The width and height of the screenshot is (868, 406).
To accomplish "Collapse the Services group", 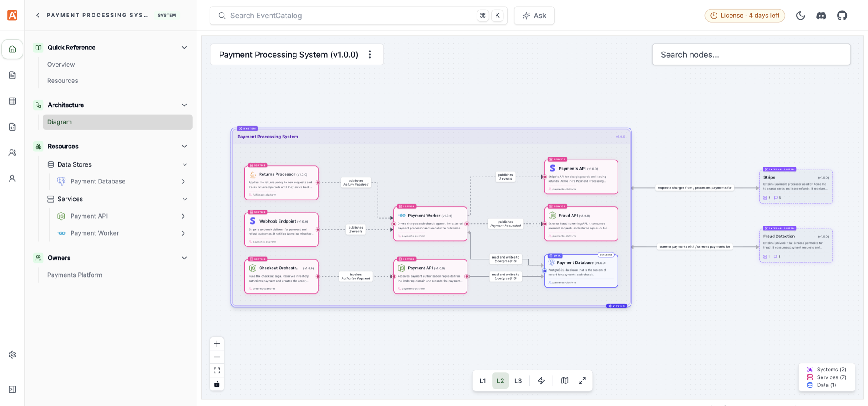I will click(x=184, y=199).
